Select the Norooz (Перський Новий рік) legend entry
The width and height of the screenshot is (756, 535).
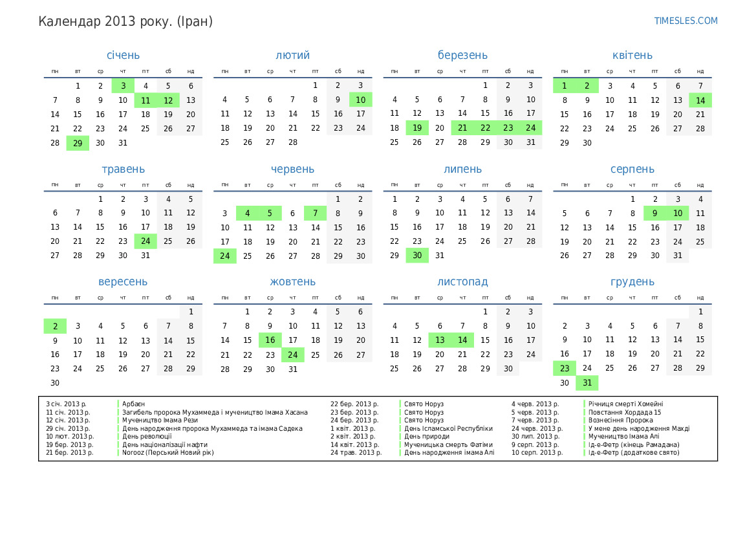coord(167,452)
